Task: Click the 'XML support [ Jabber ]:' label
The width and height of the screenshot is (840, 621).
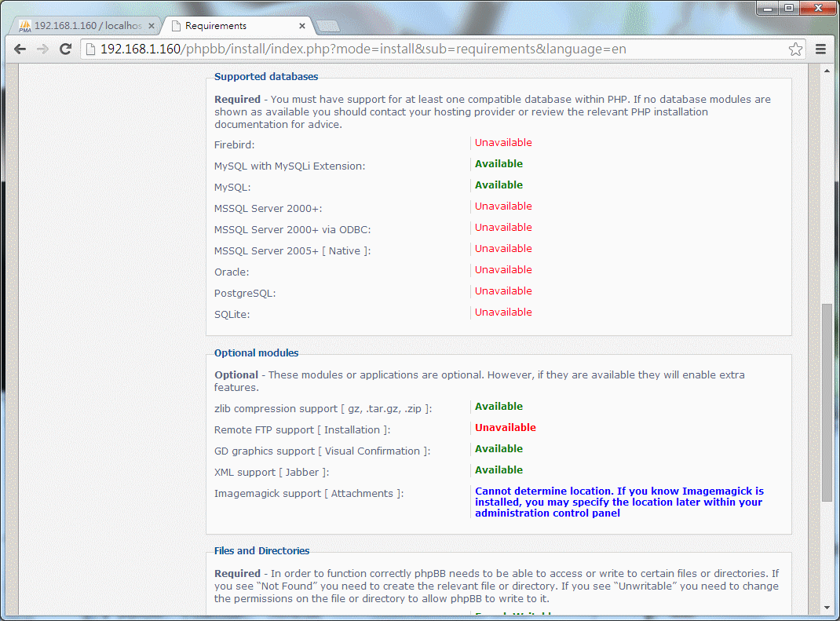Action: pyautogui.click(x=272, y=472)
